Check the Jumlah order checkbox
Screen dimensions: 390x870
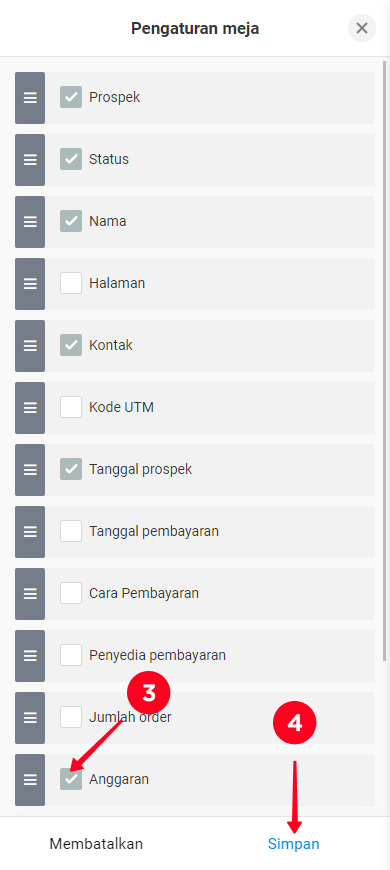(71, 717)
